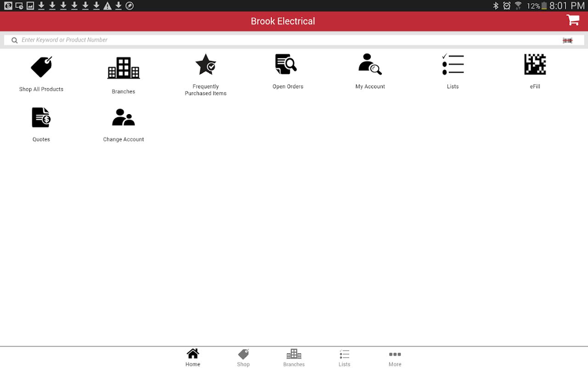Open the Lists checklist icon in the grid
The image size is (588, 368).
pos(453,64)
